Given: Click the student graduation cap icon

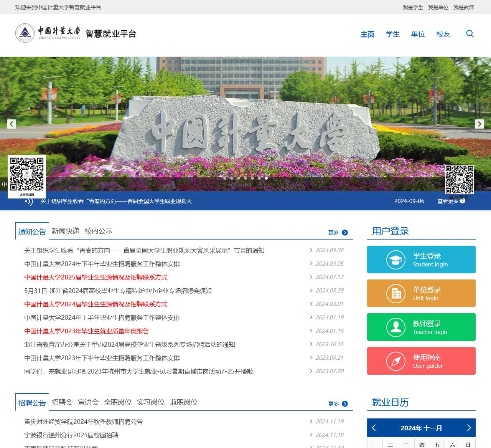Looking at the screenshot, I should tap(396, 260).
